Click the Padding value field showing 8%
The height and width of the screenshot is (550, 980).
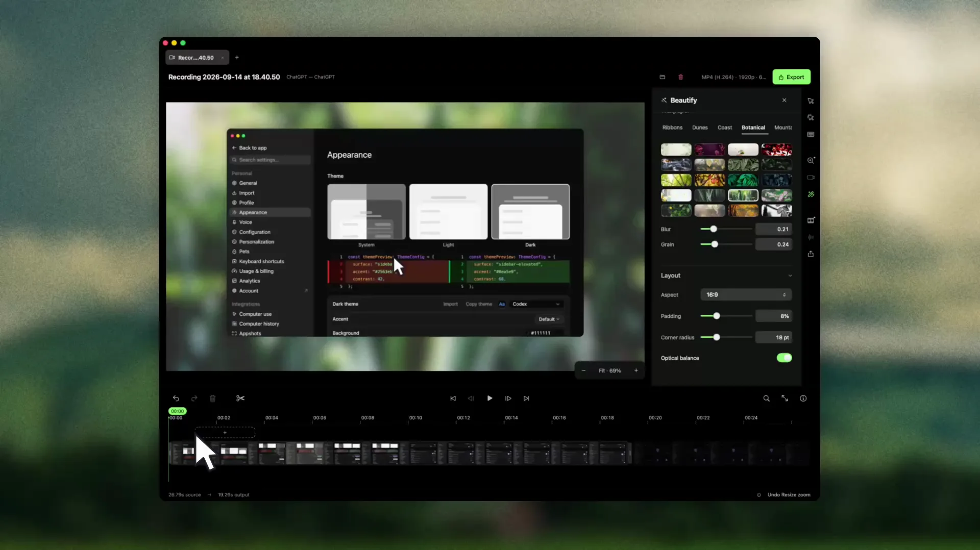[774, 316]
